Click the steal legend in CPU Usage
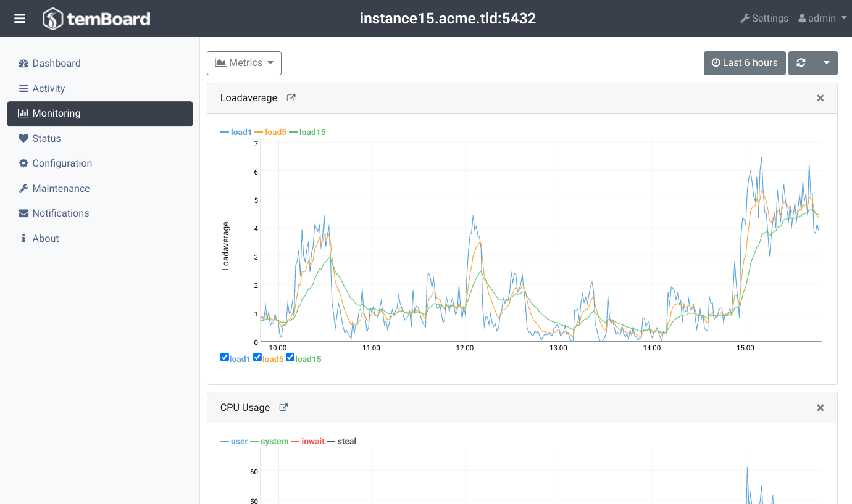The image size is (852, 504). coord(341,441)
